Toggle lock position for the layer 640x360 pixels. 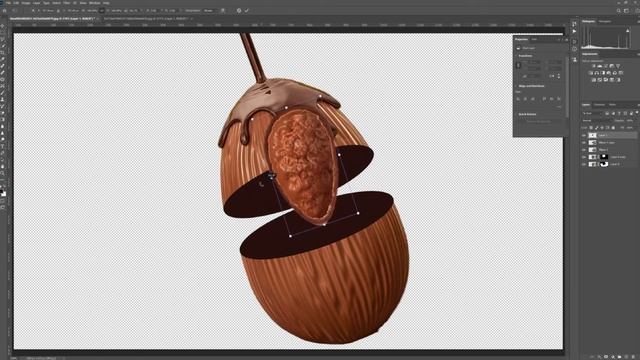coord(602,128)
